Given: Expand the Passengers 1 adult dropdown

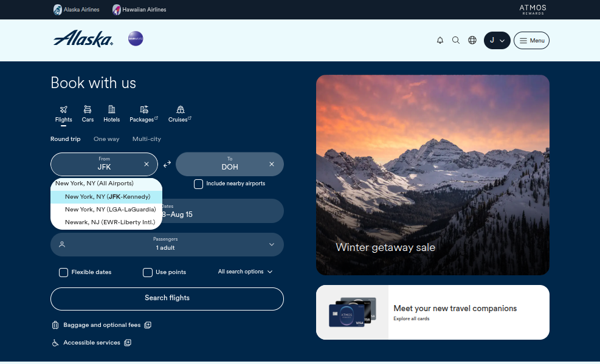Looking at the screenshot, I should click(167, 245).
